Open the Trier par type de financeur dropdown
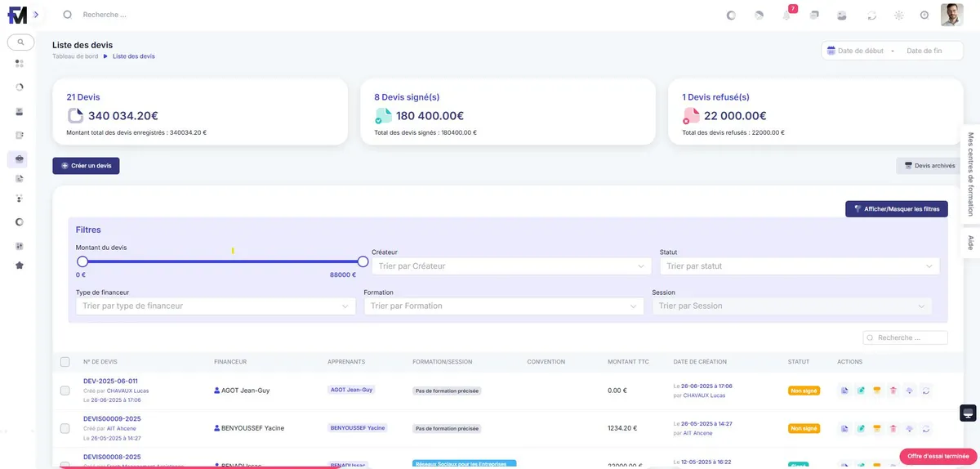 216,306
